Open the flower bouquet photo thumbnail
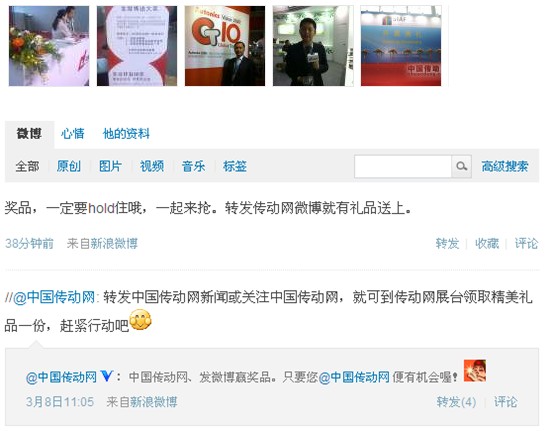This screenshot has width=546, height=431. point(49,46)
